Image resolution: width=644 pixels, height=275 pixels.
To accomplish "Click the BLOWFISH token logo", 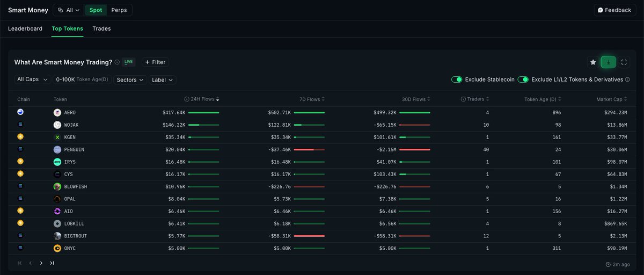I will [57, 187].
